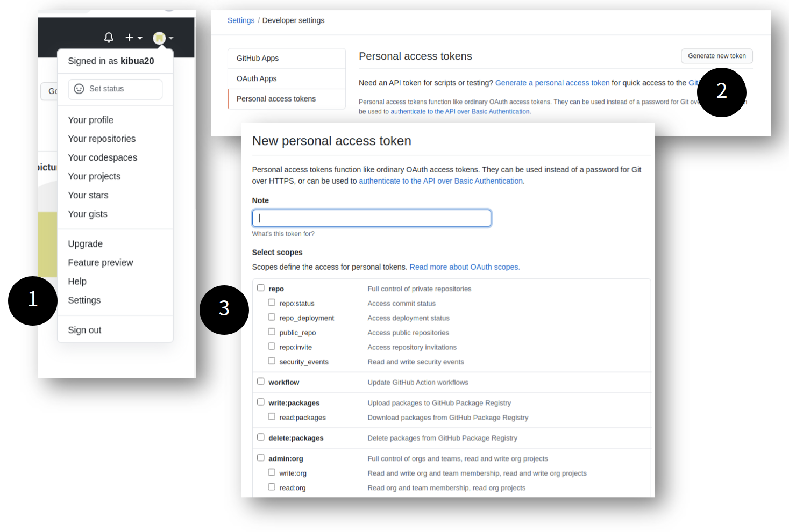Check the write:org scope
789x532 pixels.
[272, 472]
